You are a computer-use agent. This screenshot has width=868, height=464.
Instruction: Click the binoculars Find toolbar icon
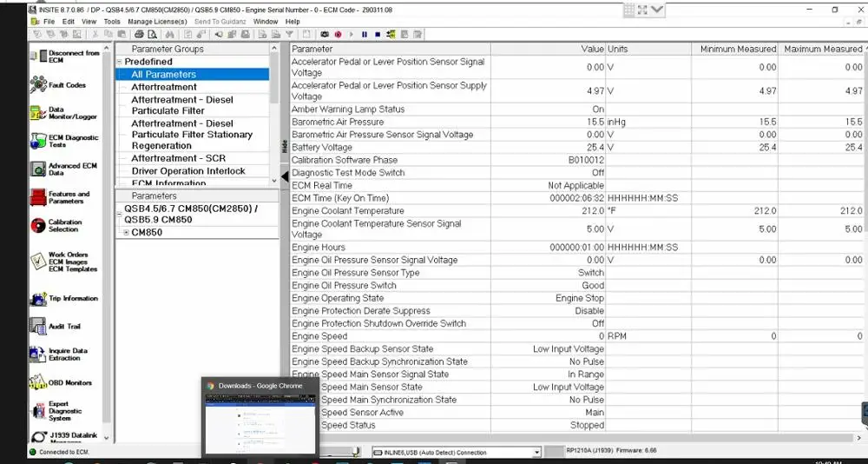click(169, 35)
